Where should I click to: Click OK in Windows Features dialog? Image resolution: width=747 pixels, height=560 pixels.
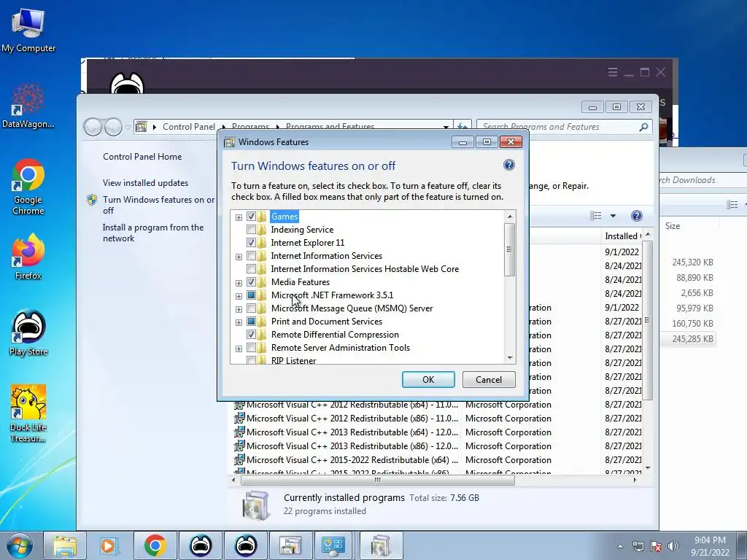click(428, 379)
